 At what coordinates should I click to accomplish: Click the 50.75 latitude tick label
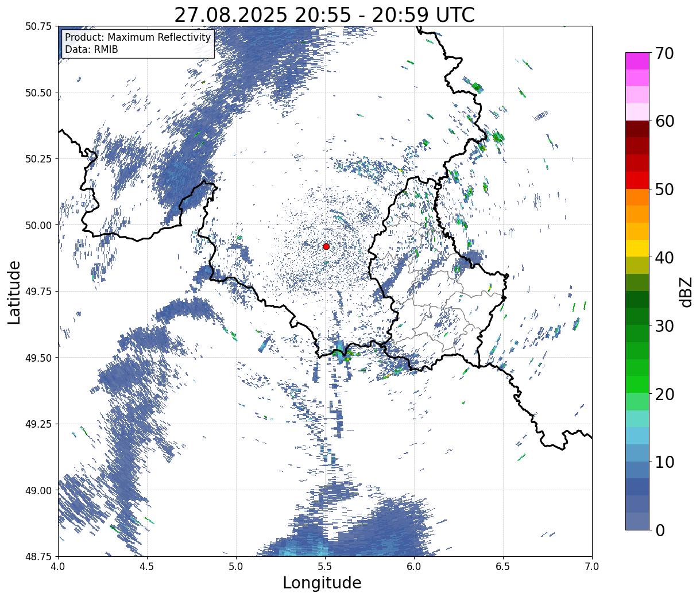pyautogui.click(x=39, y=26)
